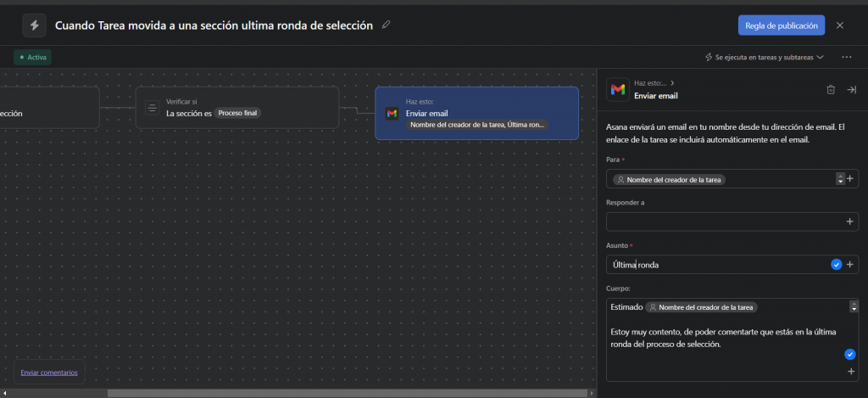Select the 'Verificar si' condition card
This screenshot has height=398, width=868.
[x=236, y=108]
